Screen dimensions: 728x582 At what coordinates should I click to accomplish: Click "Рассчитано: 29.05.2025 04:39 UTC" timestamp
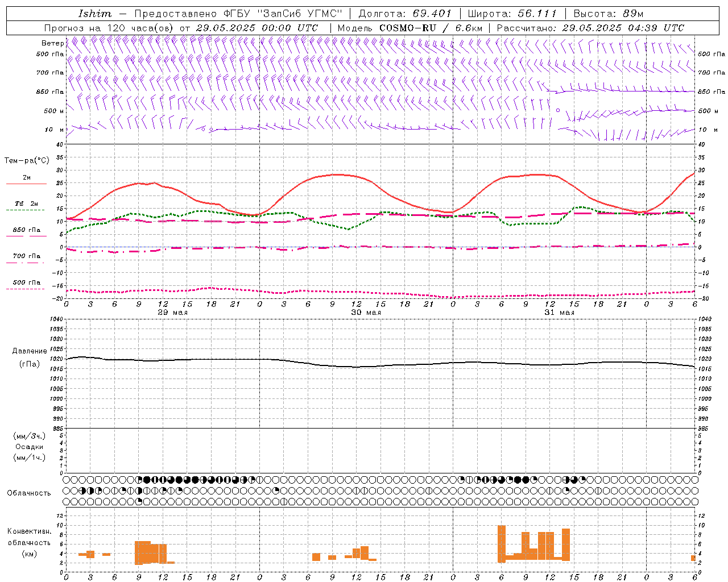point(590,28)
